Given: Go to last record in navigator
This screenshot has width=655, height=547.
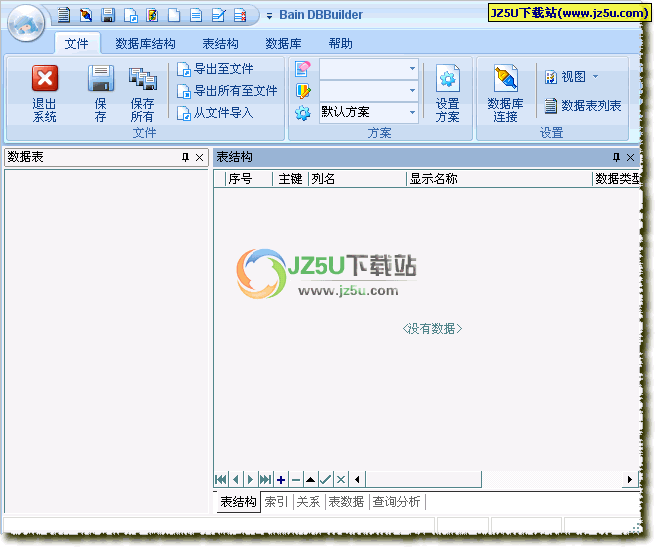Looking at the screenshot, I should pos(266,479).
